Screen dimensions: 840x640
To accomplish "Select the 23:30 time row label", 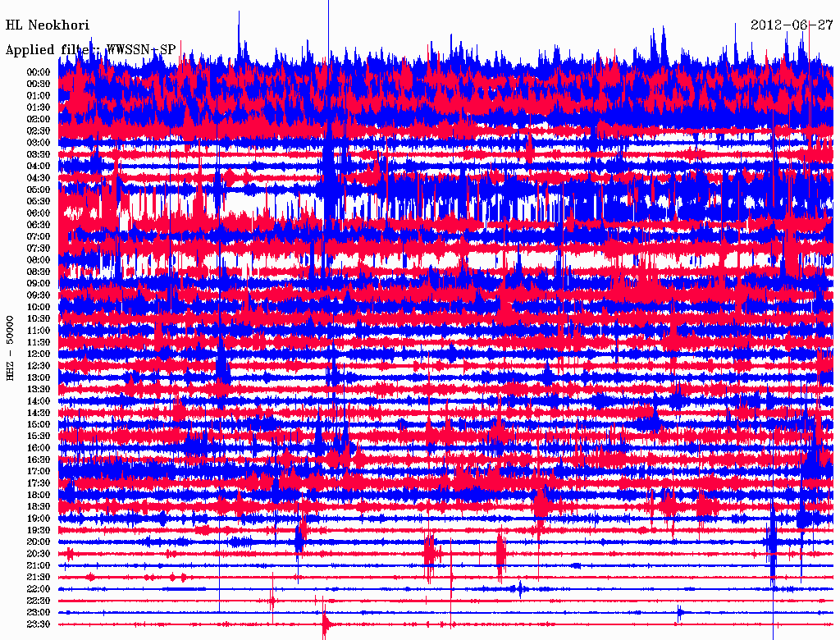I will [x=39, y=624].
